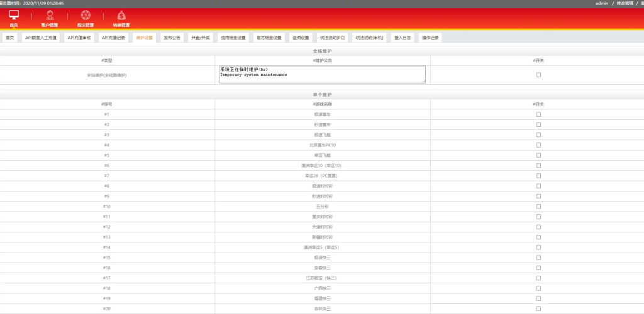The height and width of the screenshot is (314, 644).
Task: Click the 投注管理 chip icon
Action: tap(85, 15)
